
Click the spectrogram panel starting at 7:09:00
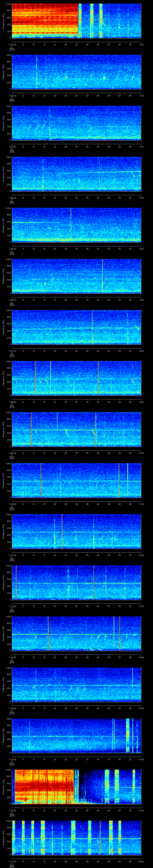[76, 429]
